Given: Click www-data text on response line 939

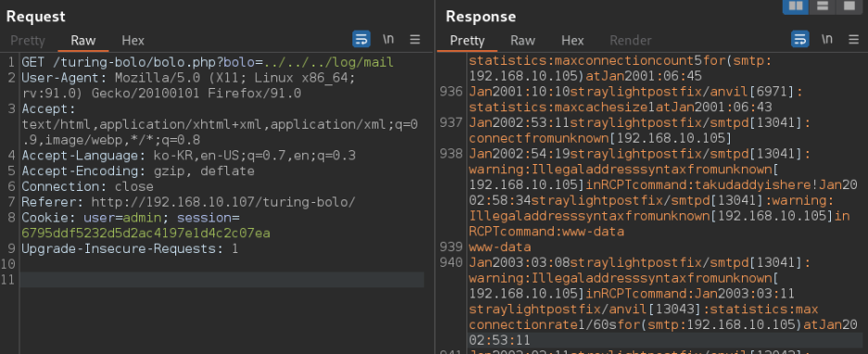Looking at the screenshot, I should [x=500, y=247].
